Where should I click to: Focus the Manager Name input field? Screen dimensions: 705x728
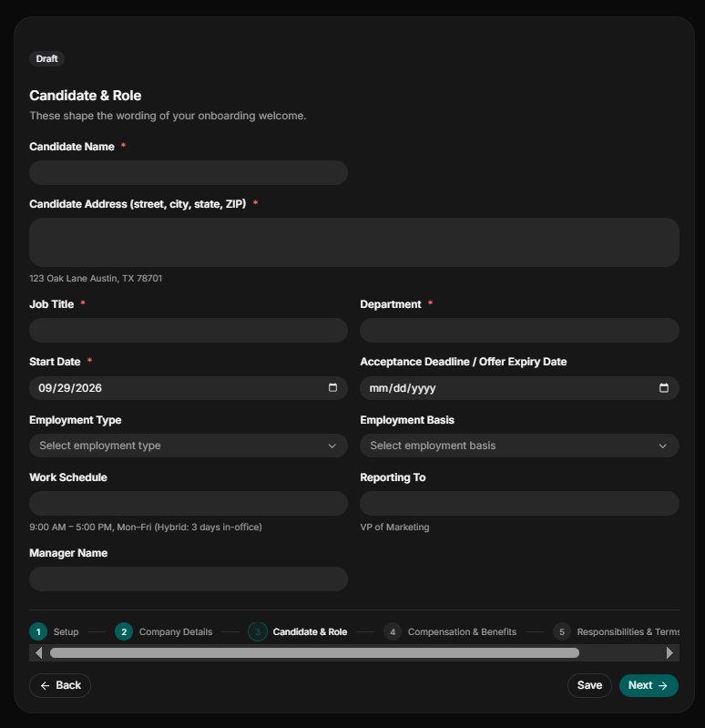click(189, 579)
